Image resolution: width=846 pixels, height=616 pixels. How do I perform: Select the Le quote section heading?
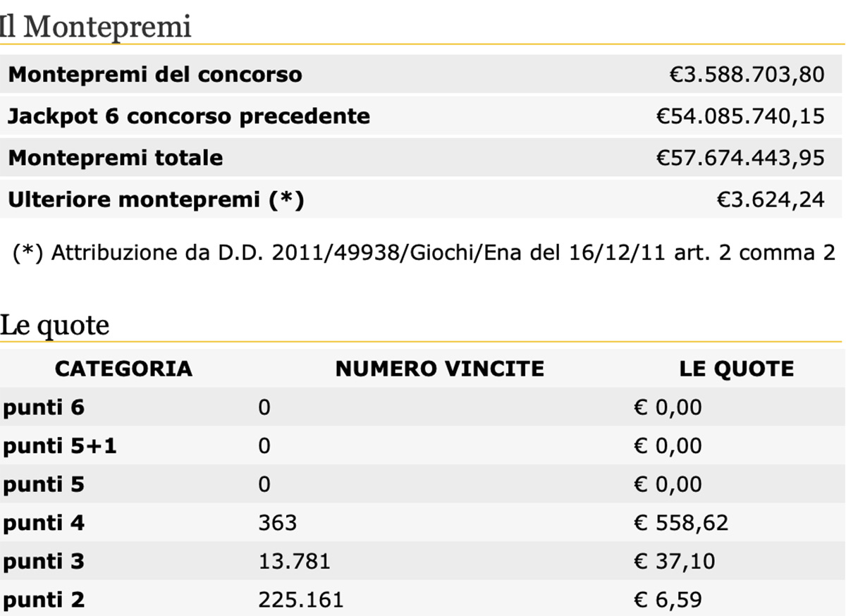coord(55,326)
